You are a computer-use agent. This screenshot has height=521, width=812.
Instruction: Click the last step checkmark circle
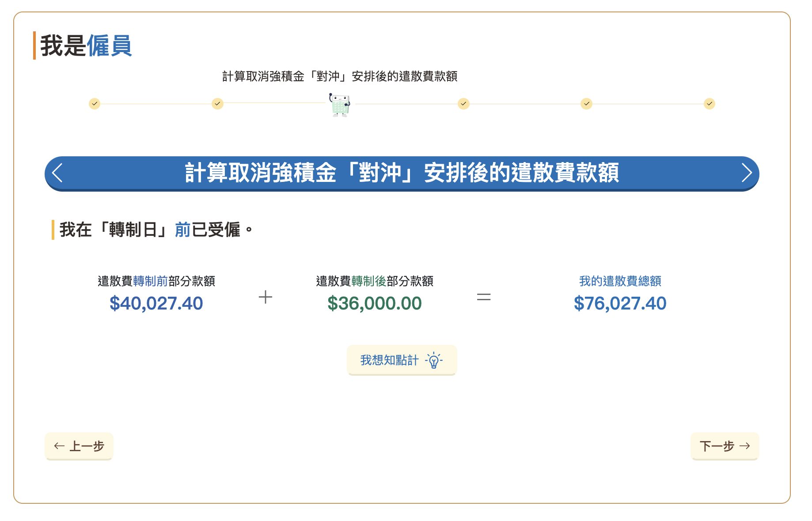(709, 104)
